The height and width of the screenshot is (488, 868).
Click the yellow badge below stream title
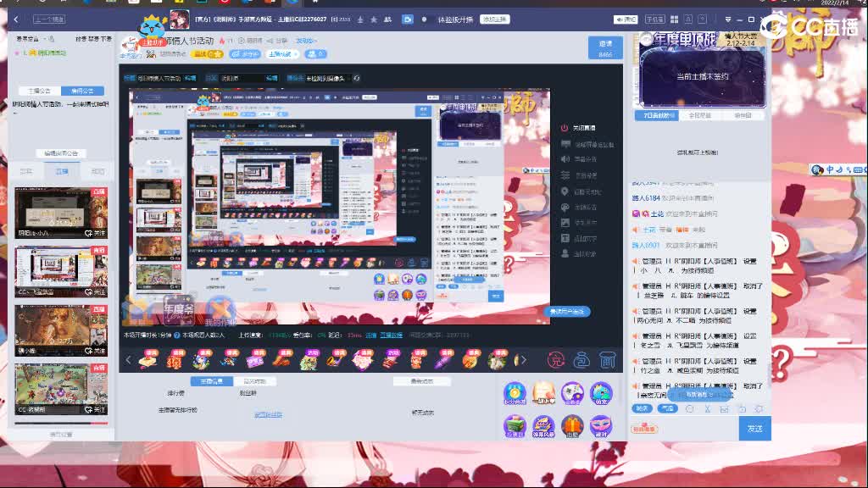208,54
